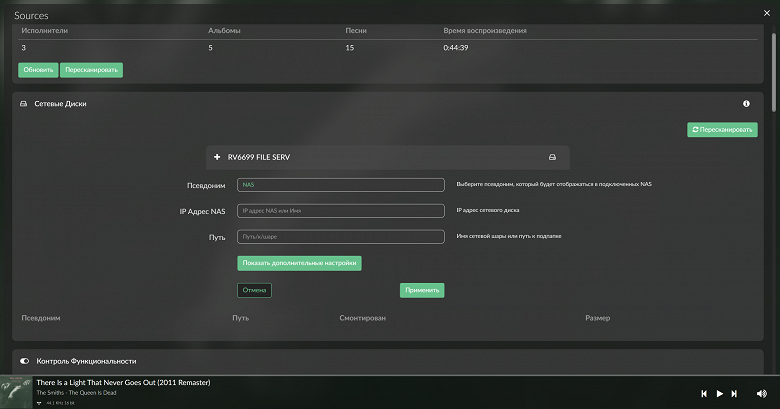
Task: Click the help text IP адрес сетевого диска
Action: (x=488, y=210)
